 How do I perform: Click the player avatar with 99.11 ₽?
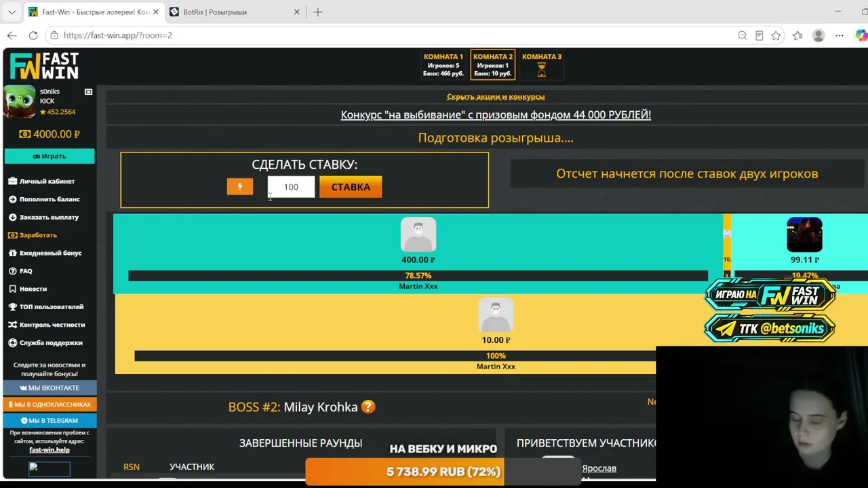805,235
